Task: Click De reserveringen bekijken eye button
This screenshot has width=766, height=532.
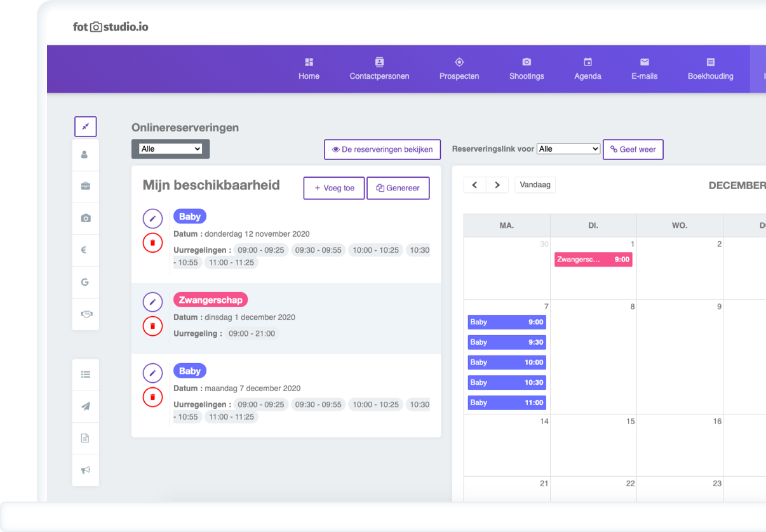Action: tap(382, 150)
